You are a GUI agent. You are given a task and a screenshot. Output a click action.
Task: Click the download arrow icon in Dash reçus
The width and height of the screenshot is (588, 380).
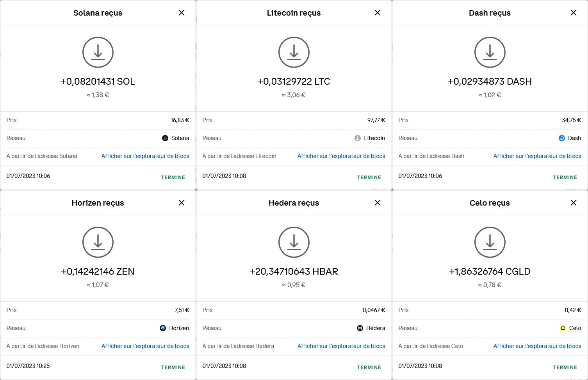point(490,52)
